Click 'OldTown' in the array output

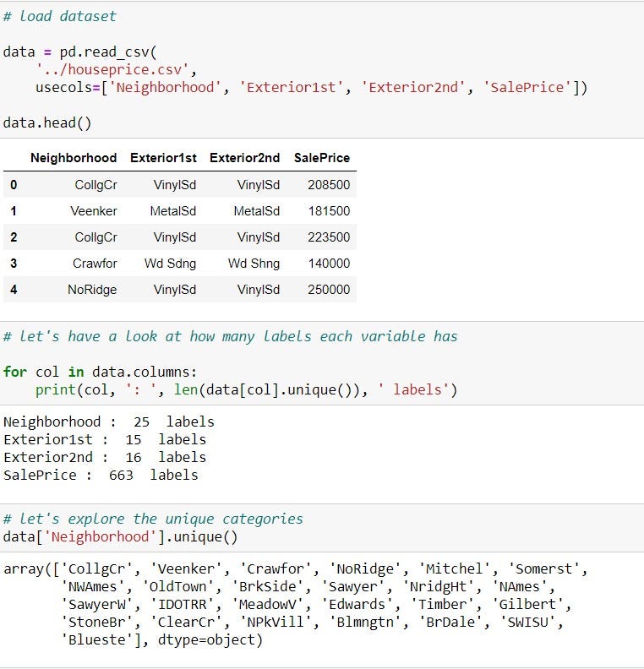177,587
